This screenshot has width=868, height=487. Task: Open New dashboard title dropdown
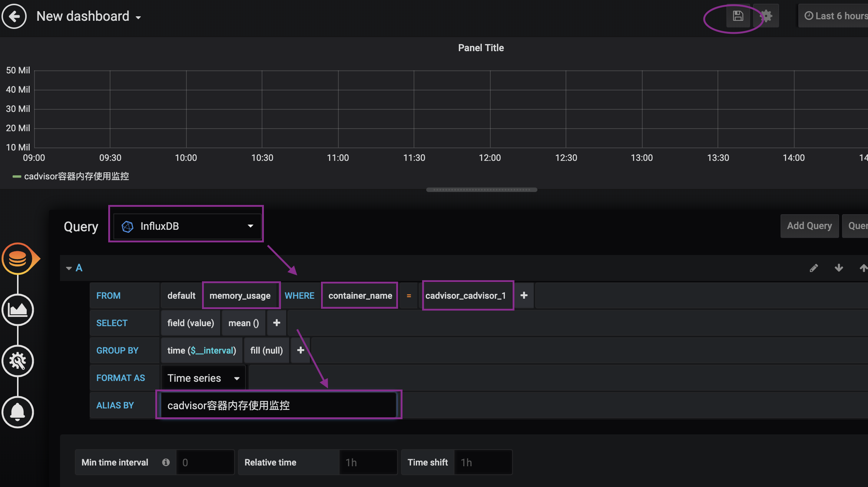89,16
